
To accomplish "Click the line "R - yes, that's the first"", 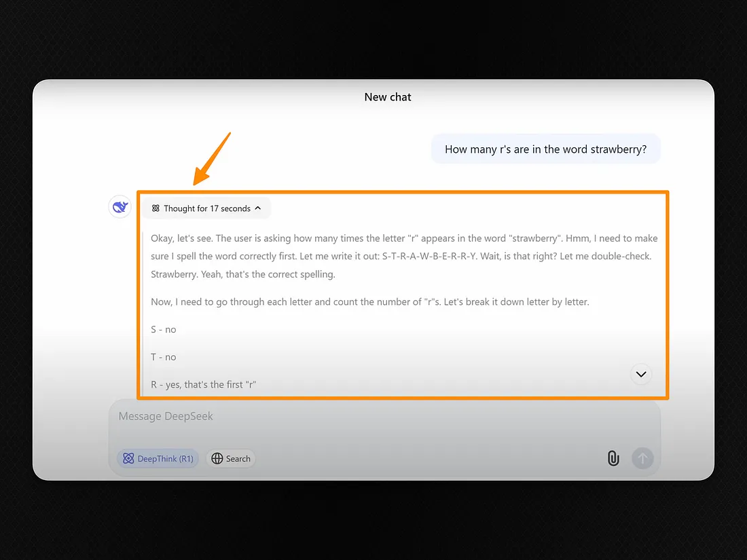I will pos(204,384).
